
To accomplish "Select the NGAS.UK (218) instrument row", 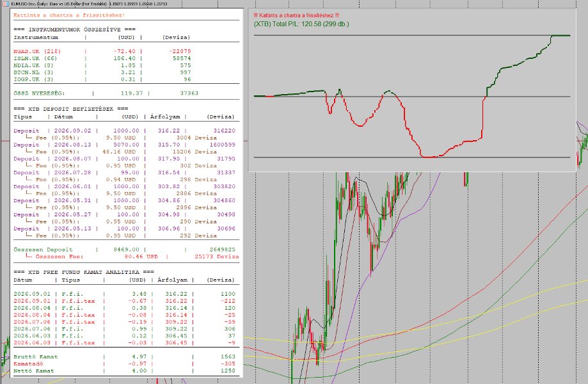I will [x=102, y=51].
